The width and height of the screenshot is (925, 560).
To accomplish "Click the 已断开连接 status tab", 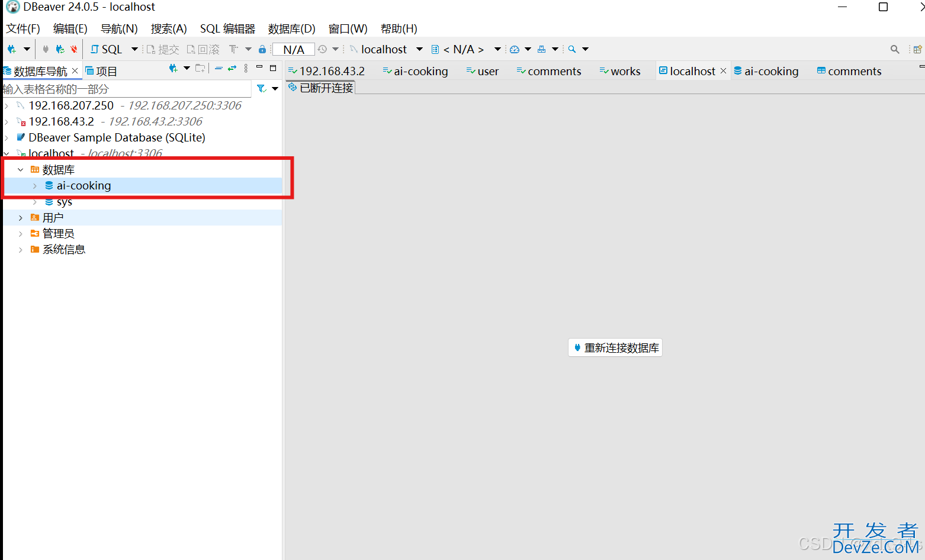I will pyautogui.click(x=321, y=88).
